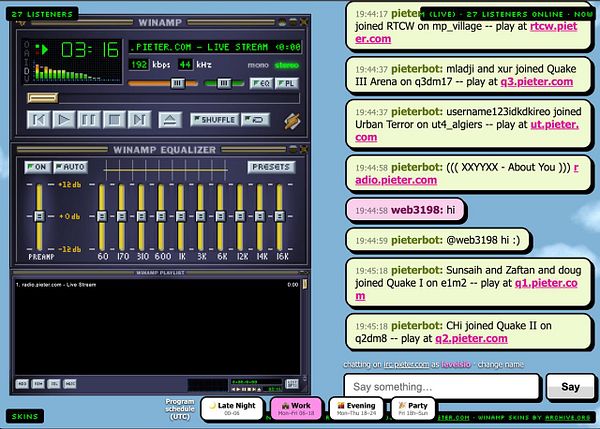
Task: Open the archive.org link in footer ticker
Action: coord(567,418)
